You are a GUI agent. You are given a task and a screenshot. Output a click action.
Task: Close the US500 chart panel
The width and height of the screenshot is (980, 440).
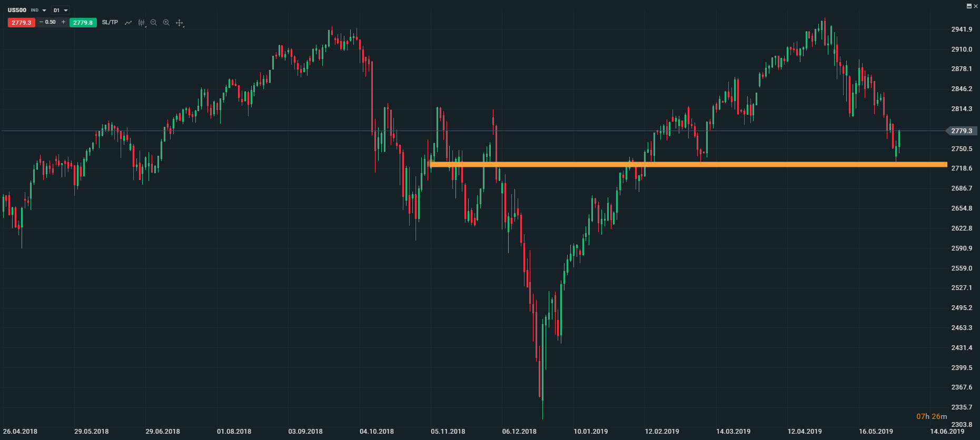(975, 6)
